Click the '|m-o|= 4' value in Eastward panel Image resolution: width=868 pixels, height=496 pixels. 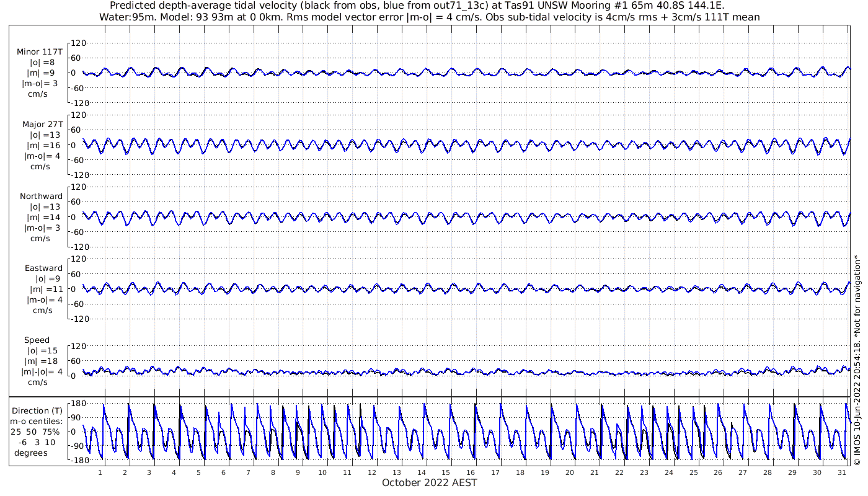click(x=42, y=300)
